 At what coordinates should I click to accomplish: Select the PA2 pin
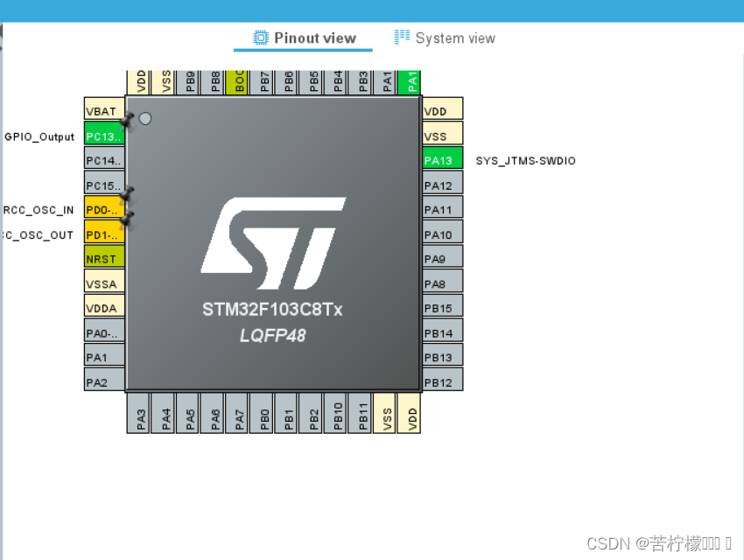coord(104,380)
